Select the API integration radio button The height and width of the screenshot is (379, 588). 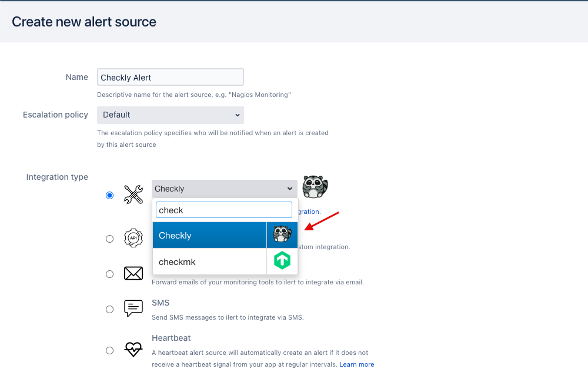pos(109,239)
